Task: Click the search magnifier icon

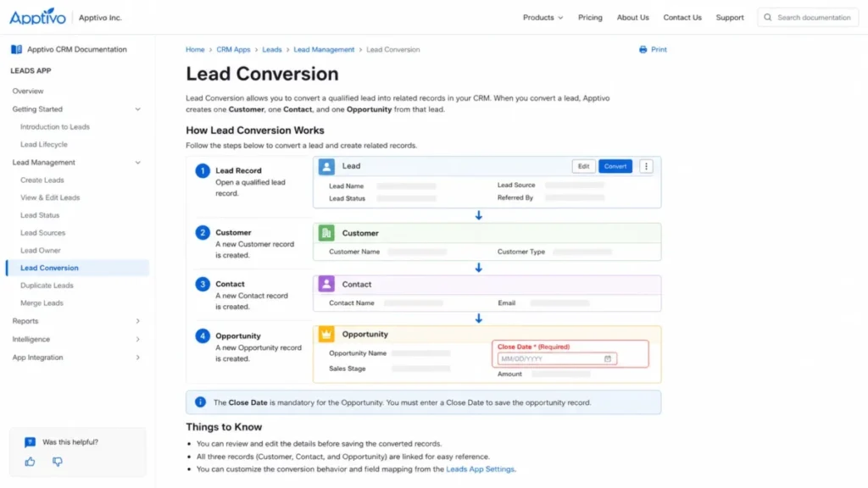Action: coord(767,17)
